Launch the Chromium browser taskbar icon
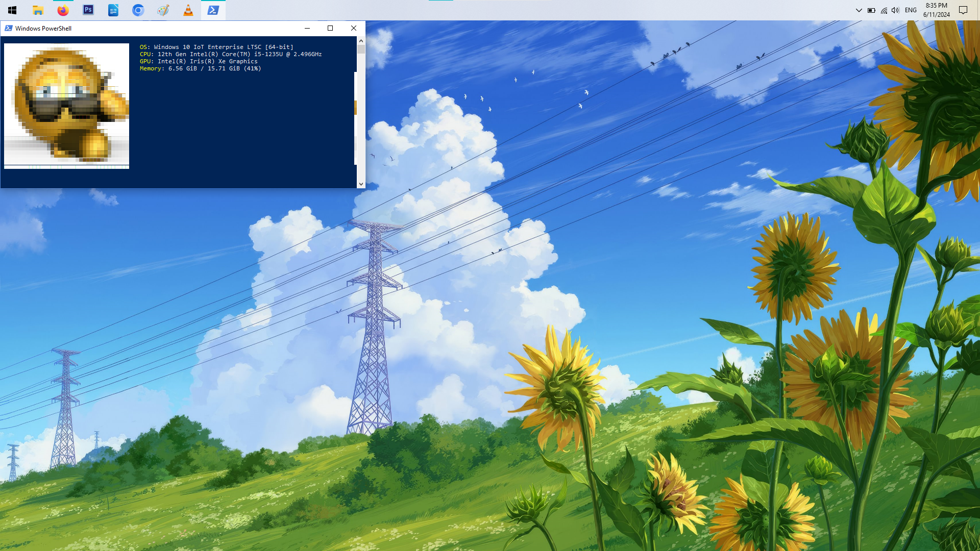 138,10
